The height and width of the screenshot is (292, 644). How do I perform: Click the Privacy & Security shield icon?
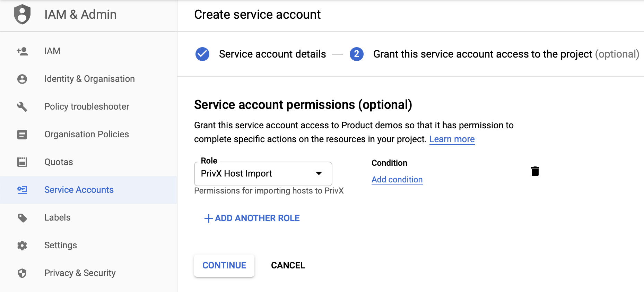(22, 273)
